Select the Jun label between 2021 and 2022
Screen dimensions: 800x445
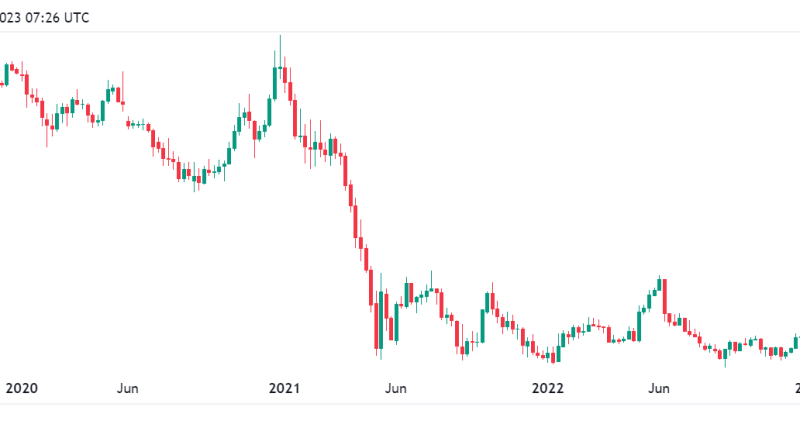[396, 388]
